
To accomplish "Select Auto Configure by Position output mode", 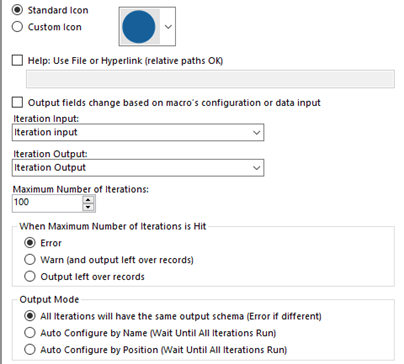I will pos(30,349).
